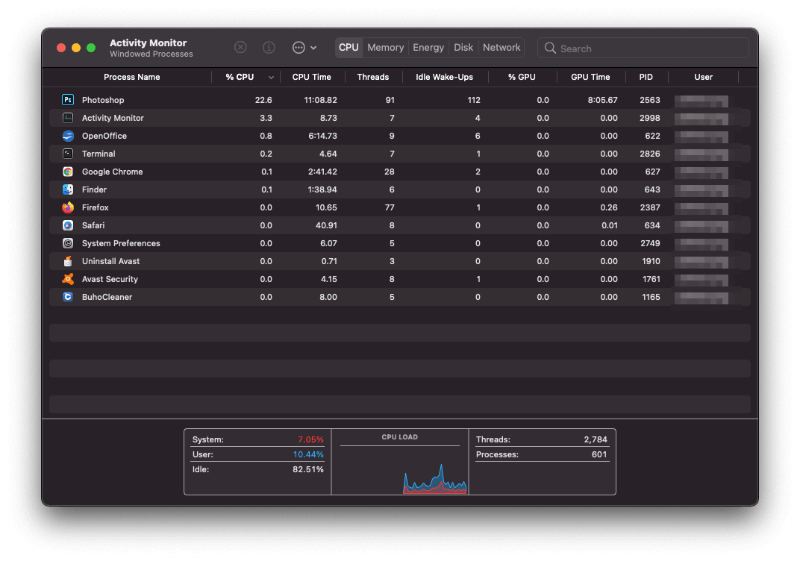Click the Threads total 2,784
The width and height of the screenshot is (800, 561).
click(595, 439)
